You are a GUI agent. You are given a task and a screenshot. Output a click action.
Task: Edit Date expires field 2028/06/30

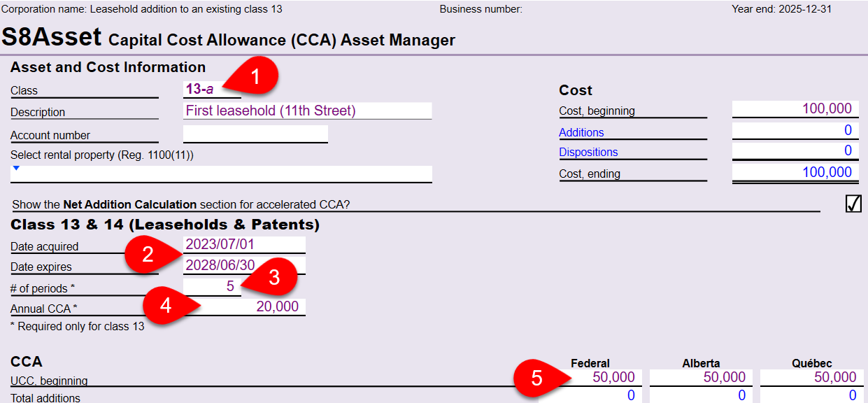coord(244,265)
